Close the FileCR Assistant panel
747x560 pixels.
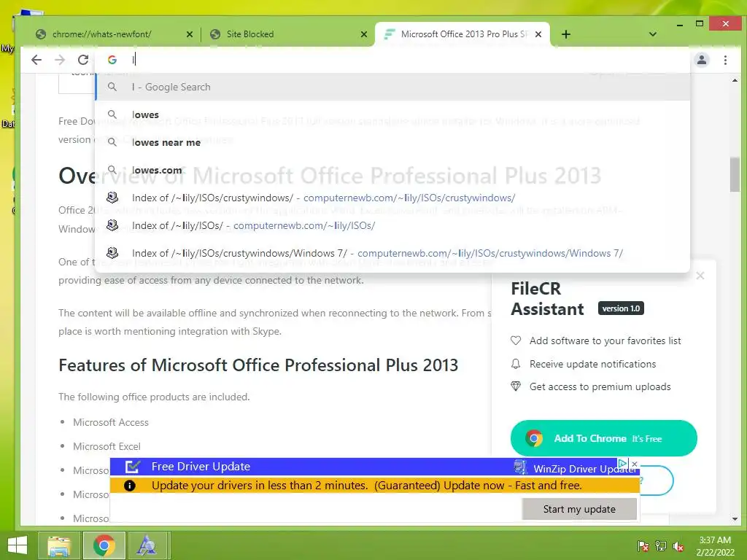(x=700, y=276)
